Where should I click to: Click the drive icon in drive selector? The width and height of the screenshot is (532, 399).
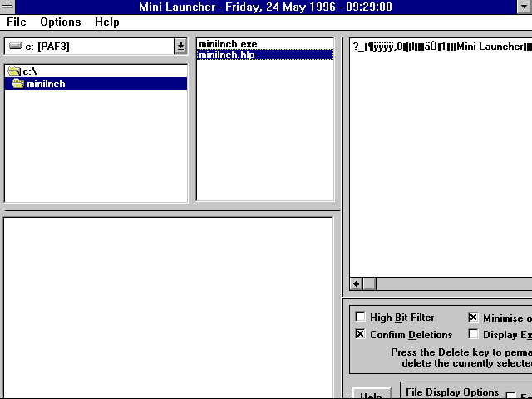click(x=15, y=46)
